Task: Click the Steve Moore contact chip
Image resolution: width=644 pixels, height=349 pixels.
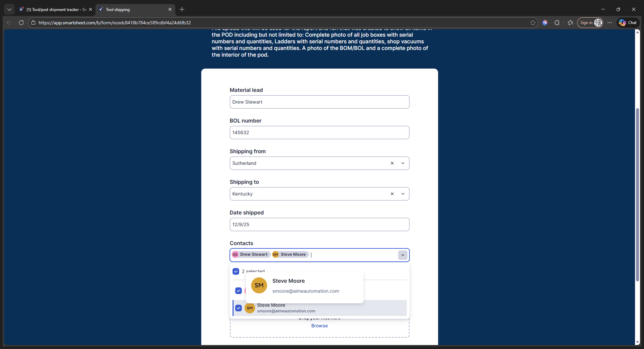Action: pyautogui.click(x=290, y=254)
